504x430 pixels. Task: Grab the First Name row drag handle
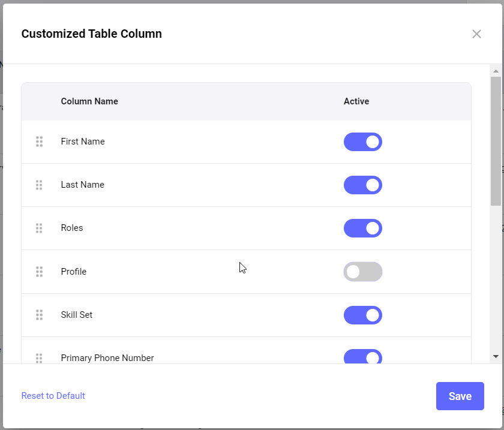point(39,142)
